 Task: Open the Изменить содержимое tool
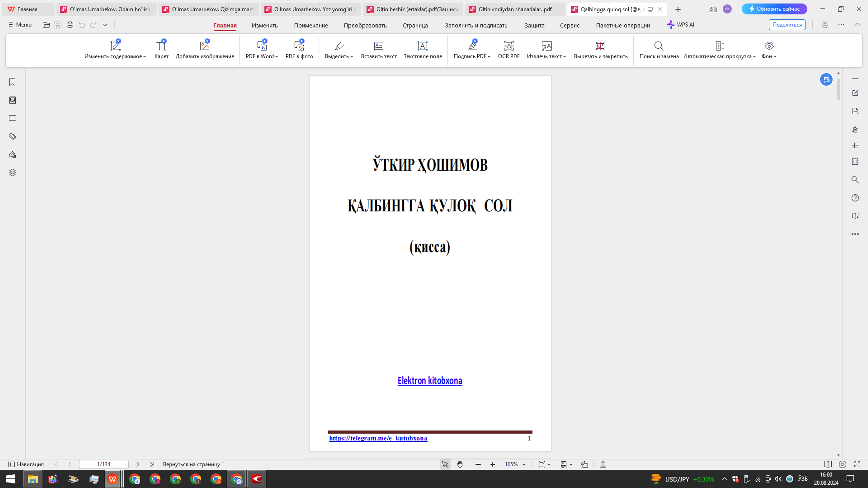pyautogui.click(x=115, y=49)
